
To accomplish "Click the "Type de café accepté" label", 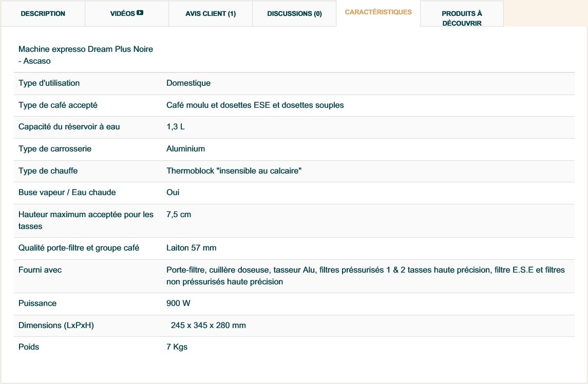I will tap(58, 105).
